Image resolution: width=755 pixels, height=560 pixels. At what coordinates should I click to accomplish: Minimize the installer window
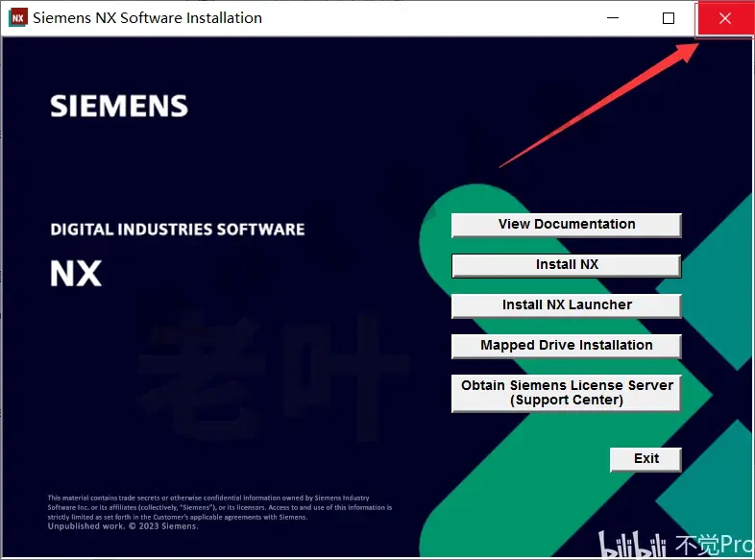[613, 18]
